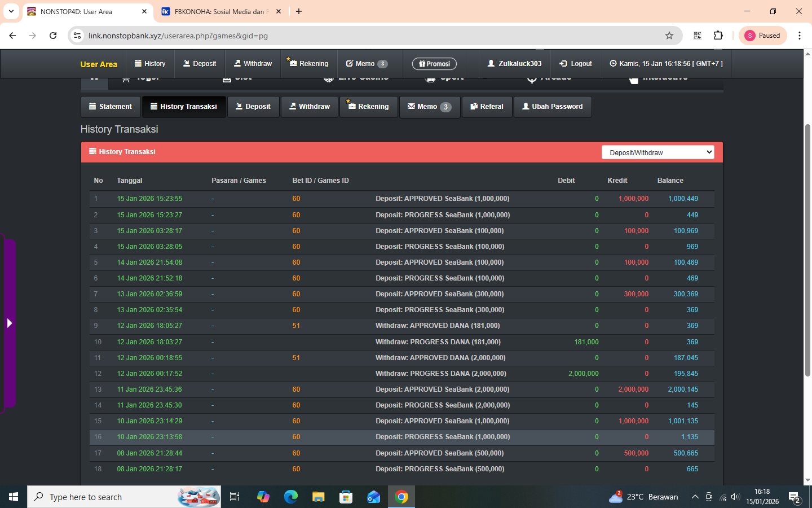Screen dimensions: 812x508
Task: Close the NONSTOP4D User Area tab
Action: tap(144, 11)
